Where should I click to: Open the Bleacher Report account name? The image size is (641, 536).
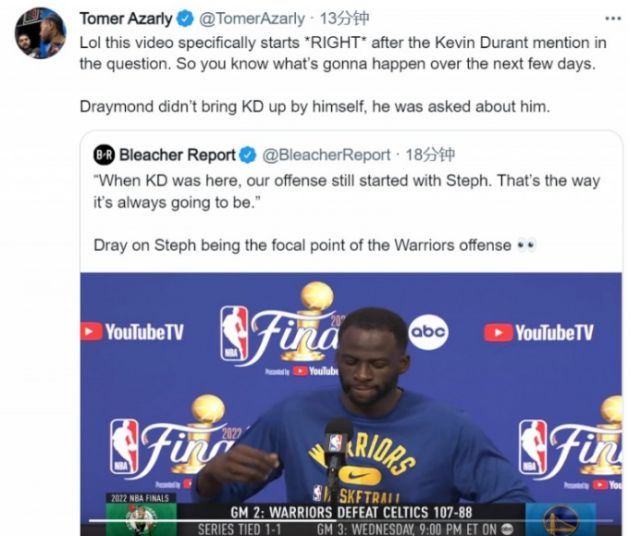[x=177, y=155]
